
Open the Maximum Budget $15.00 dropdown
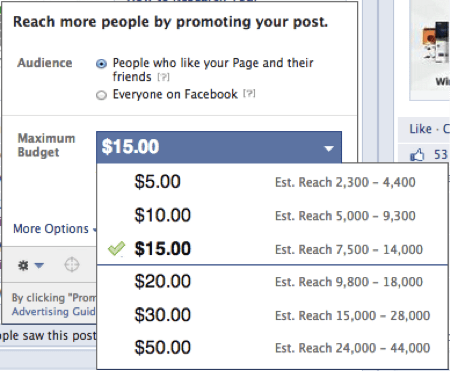pyautogui.click(x=219, y=147)
